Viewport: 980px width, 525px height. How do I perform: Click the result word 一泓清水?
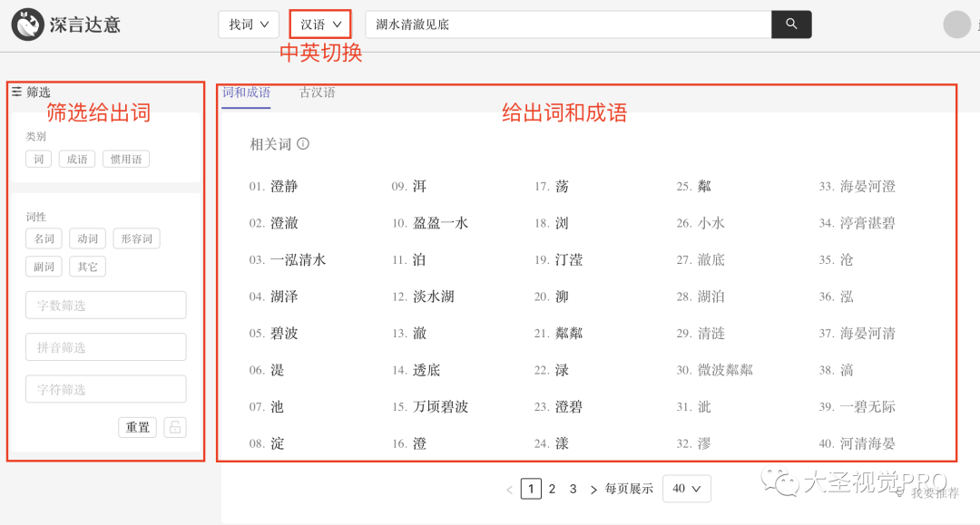[x=298, y=260]
